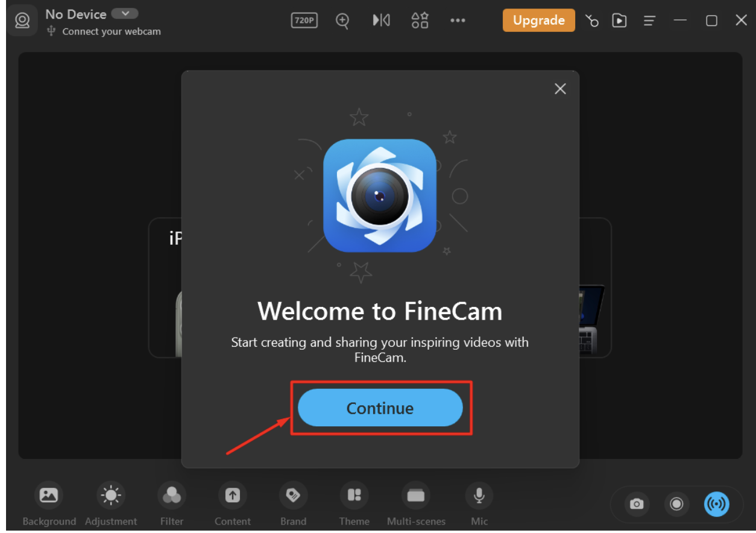Image resolution: width=756 pixels, height=533 pixels.
Task: Click the No Device label
Action: click(76, 14)
